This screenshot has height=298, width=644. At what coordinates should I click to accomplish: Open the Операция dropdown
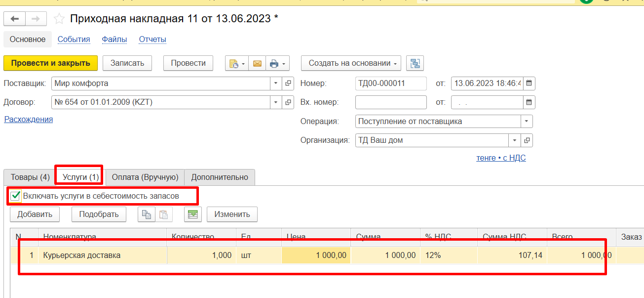pyautogui.click(x=527, y=121)
